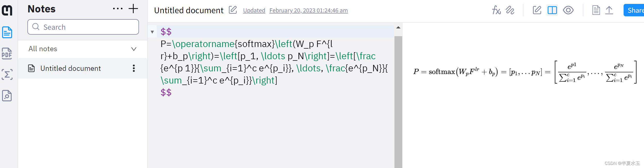
Task: Open the Documents panel in sidebar
Action: [7, 33]
